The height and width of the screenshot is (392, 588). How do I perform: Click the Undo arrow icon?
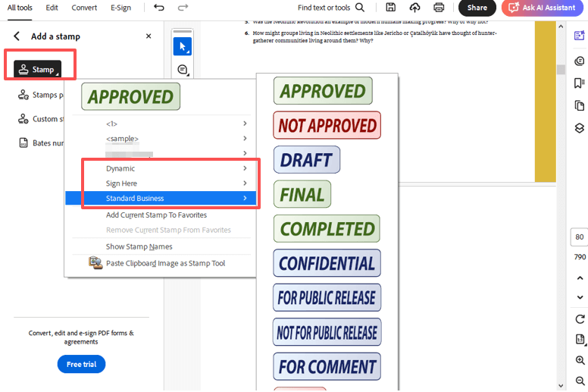(159, 7)
